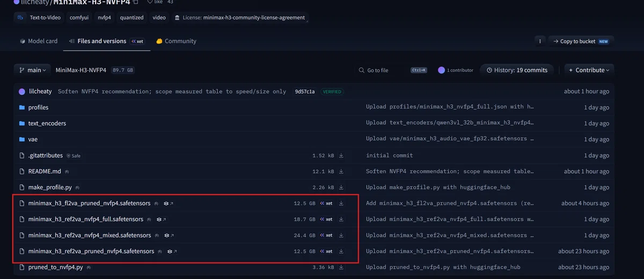Open minimax_h3_ref2va_pruned_nvfp4.safetensors file name
The width and height of the screenshot is (644, 279).
(x=91, y=251)
